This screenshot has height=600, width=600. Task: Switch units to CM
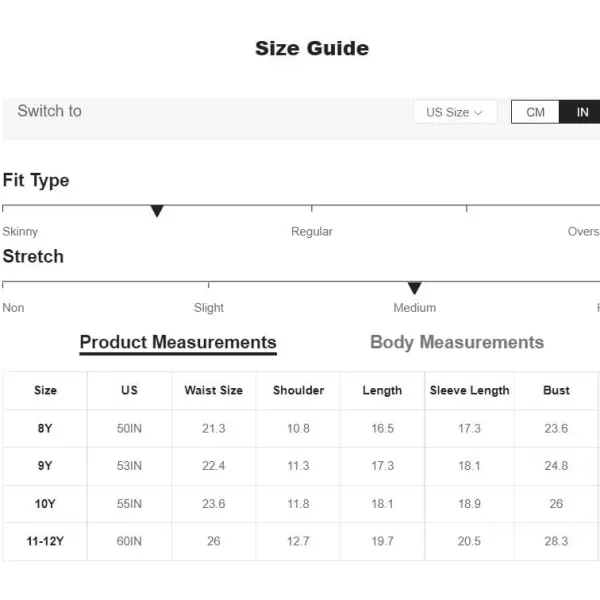(535, 112)
